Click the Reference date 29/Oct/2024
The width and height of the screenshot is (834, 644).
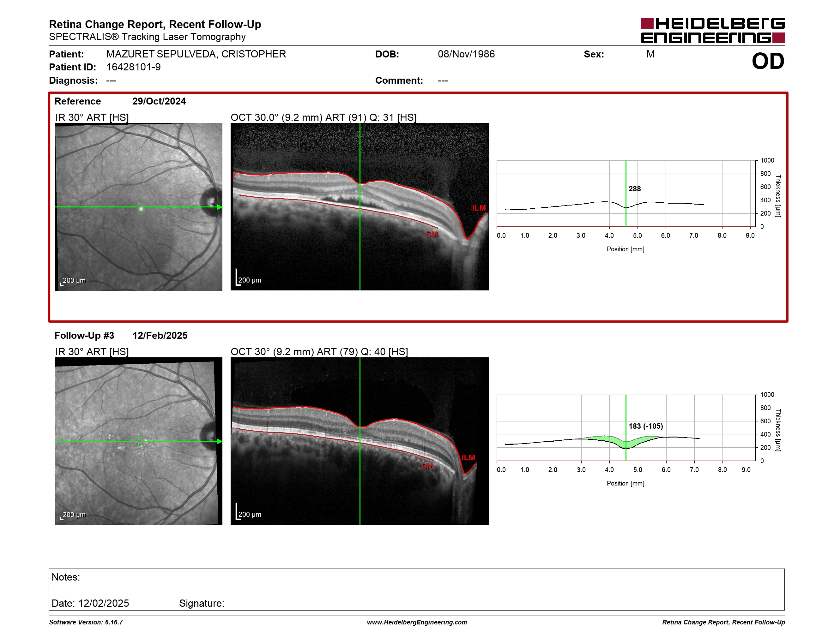pyautogui.click(x=159, y=101)
